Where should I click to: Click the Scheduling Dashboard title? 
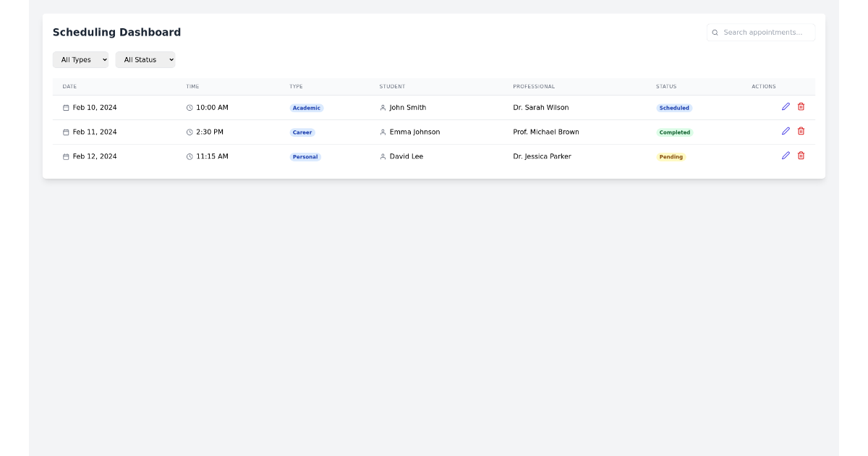116,32
